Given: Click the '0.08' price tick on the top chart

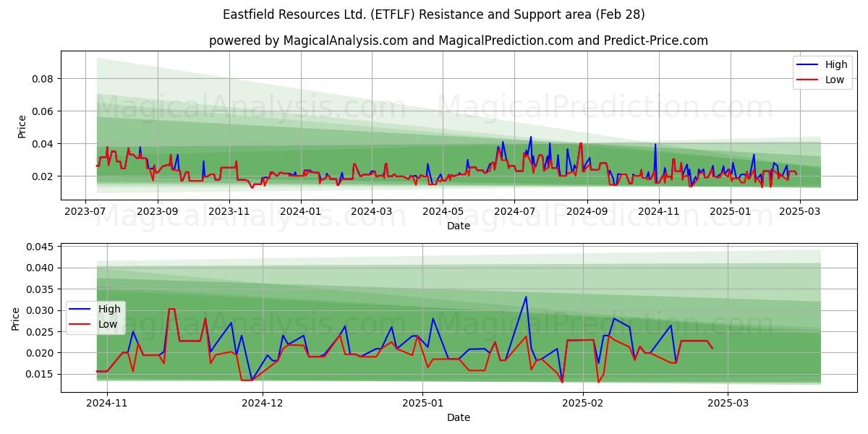Looking at the screenshot, I should 44,78.
